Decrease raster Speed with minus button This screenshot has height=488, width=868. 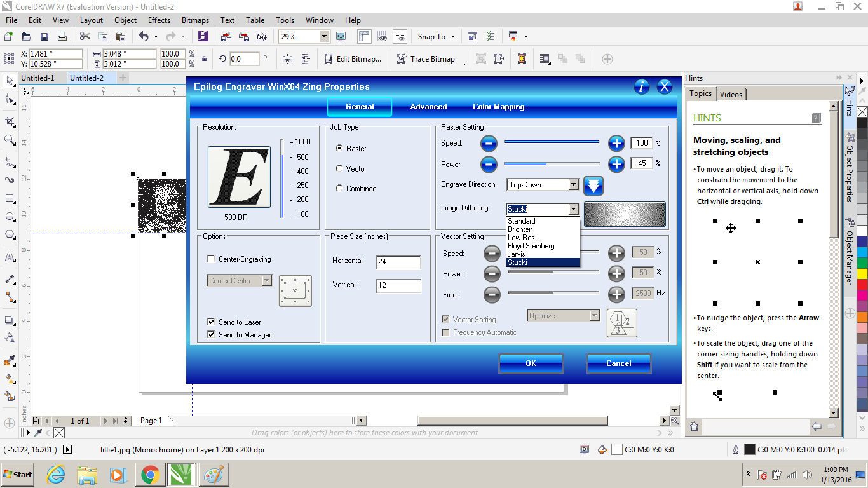(x=489, y=143)
